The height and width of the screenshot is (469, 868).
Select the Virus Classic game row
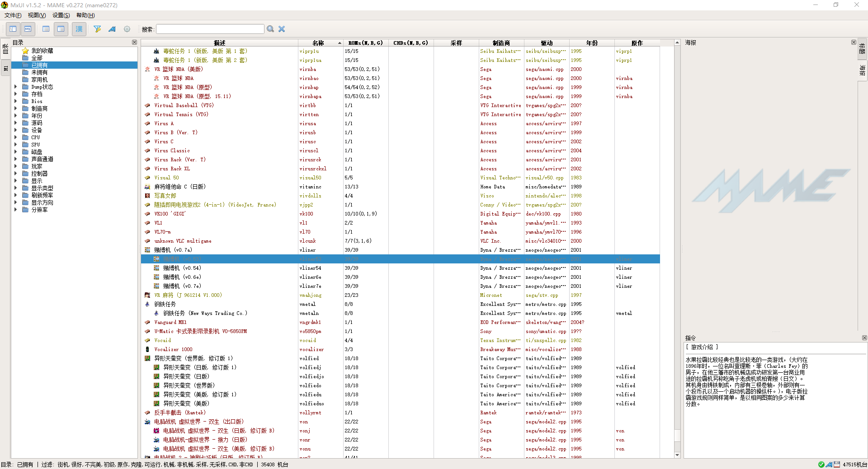(x=401, y=150)
